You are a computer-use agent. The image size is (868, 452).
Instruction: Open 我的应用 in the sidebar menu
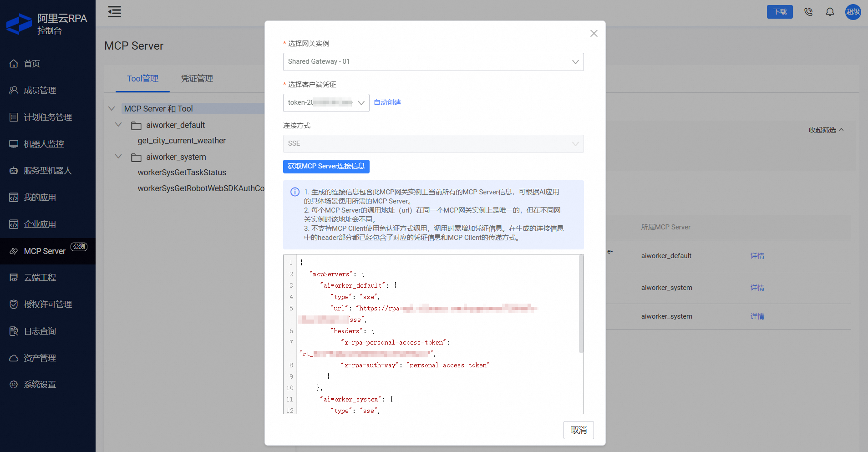tap(48, 198)
